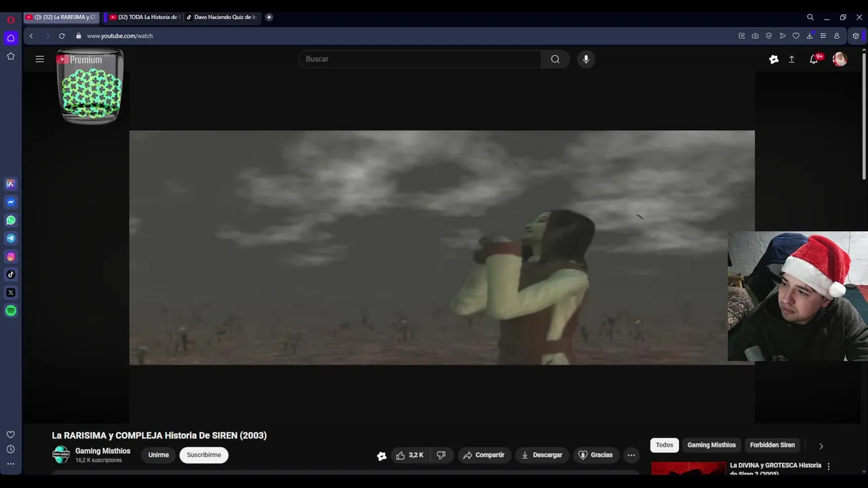Open the YouTube create upload arrow
Viewport: 868px width, 488px height.
(791, 59)
